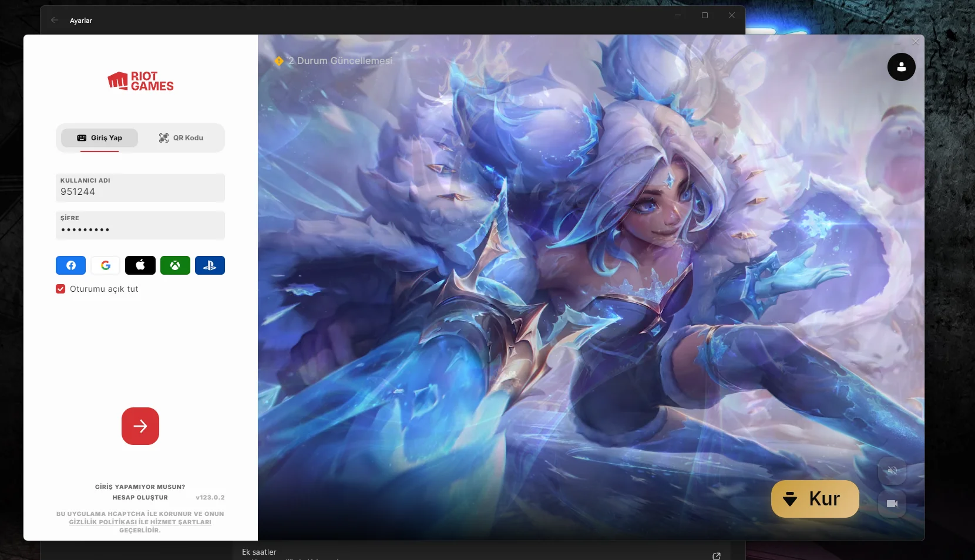Click the version text v123.0.2
This screenshot has width=975, height=560.
pyautogui.click(x=210, y=497)
